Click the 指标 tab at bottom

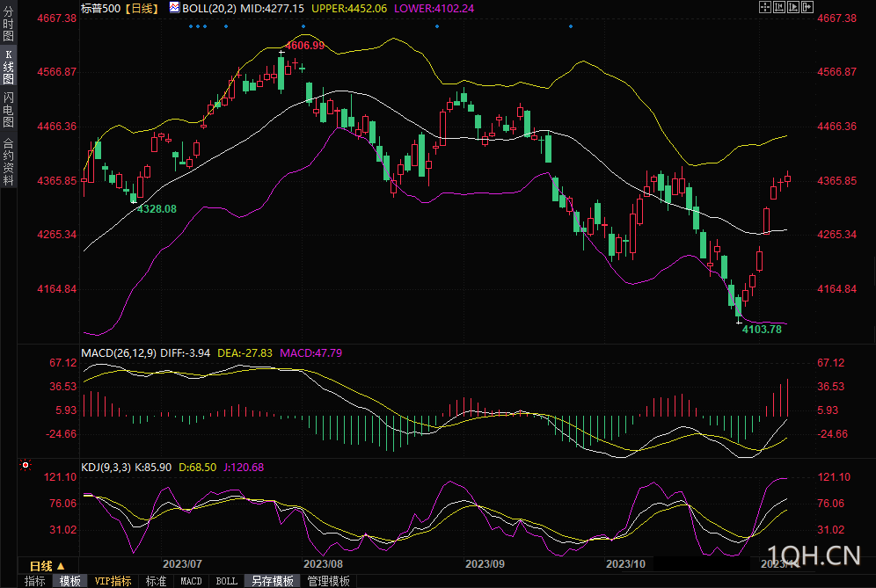35,581
